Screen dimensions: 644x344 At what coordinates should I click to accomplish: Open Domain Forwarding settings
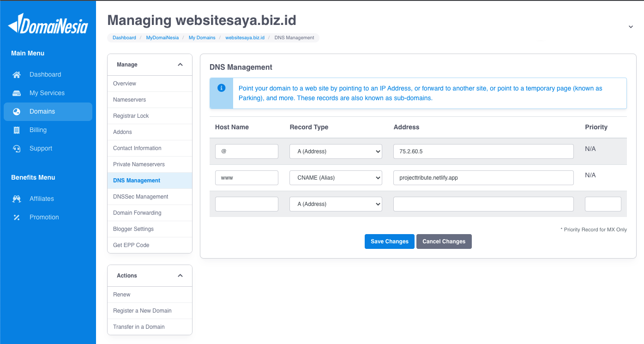tap(137, 212)
